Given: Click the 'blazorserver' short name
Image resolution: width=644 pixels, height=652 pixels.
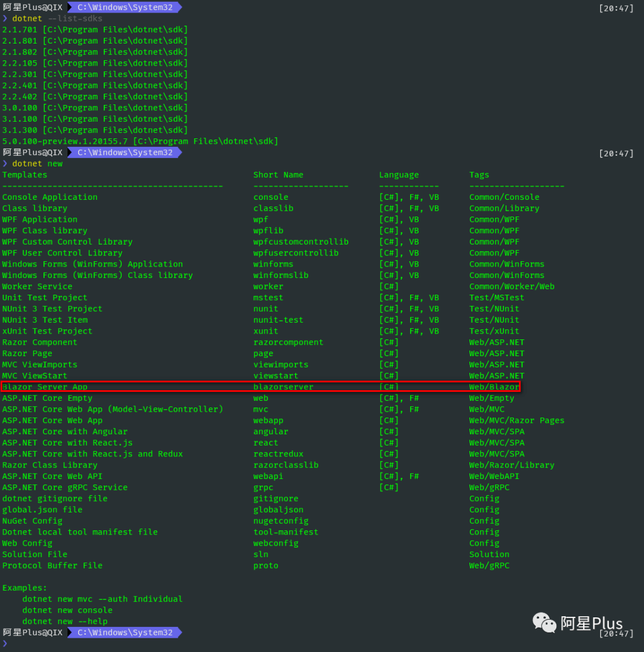Looking at the screenshot, I should tap(283, 387).
